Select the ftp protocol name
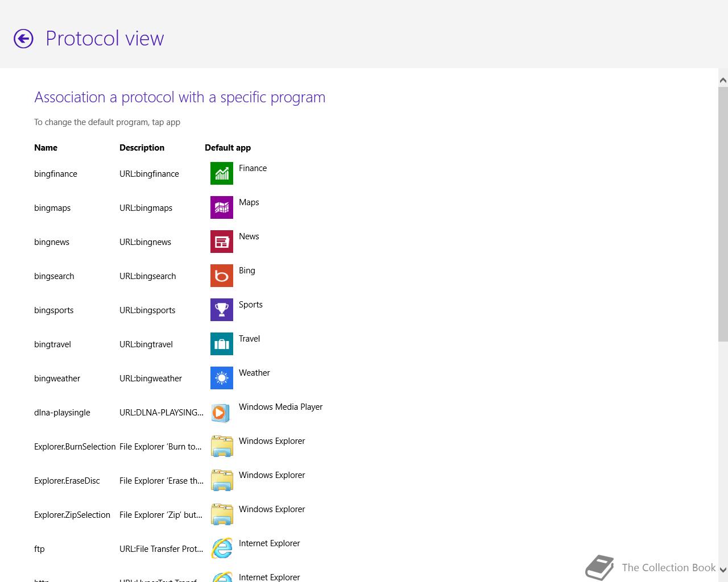This screenshot has height=582, width=728. pos(39,549)
